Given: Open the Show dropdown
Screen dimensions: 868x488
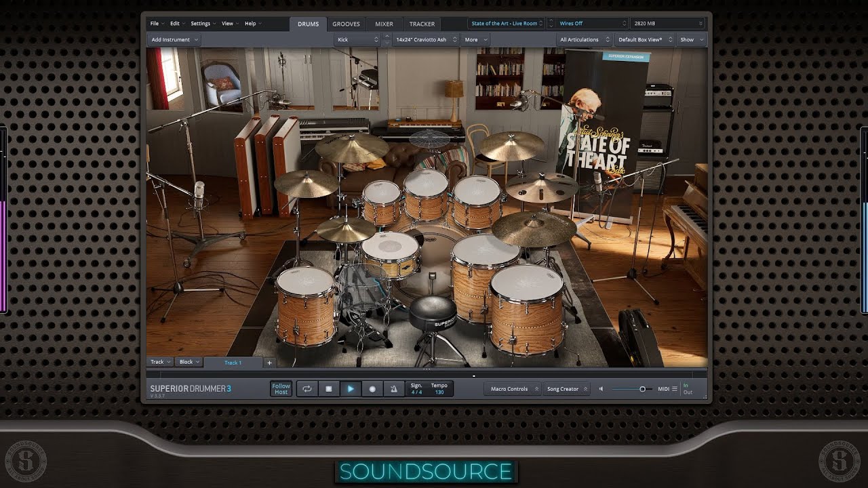Looking at the screenshot, I should click(692, 40).
